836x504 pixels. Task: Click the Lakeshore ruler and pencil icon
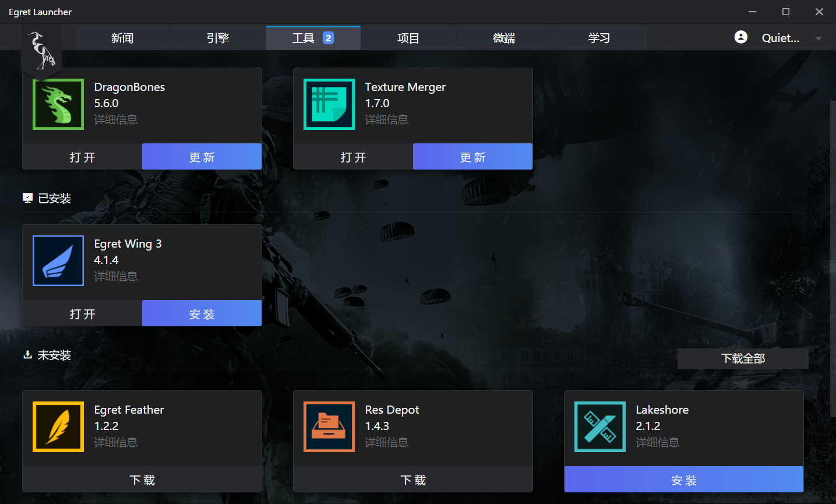click(x=600, y=427)
